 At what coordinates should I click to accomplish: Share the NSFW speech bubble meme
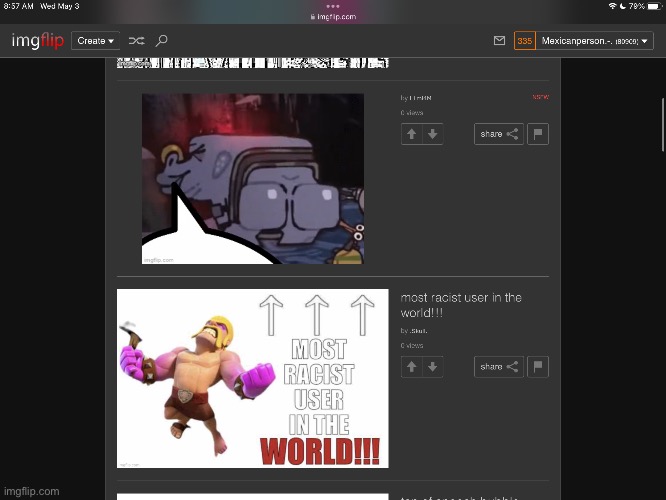499,134
